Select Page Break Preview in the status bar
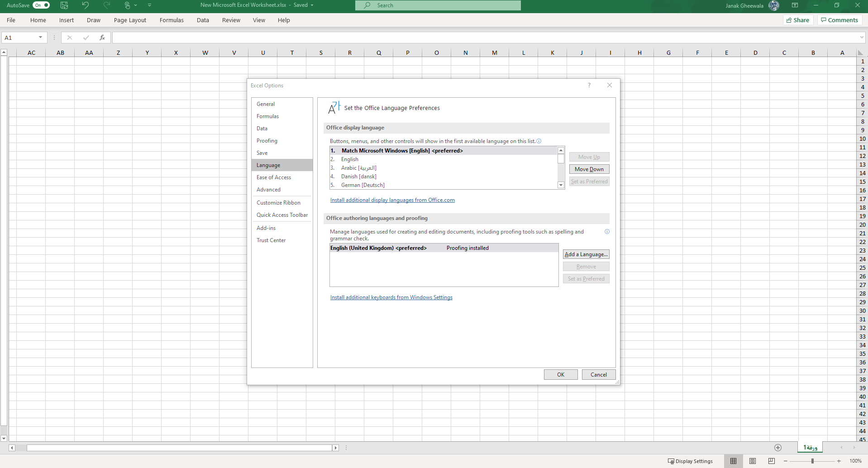 click(x=771, y=461)
